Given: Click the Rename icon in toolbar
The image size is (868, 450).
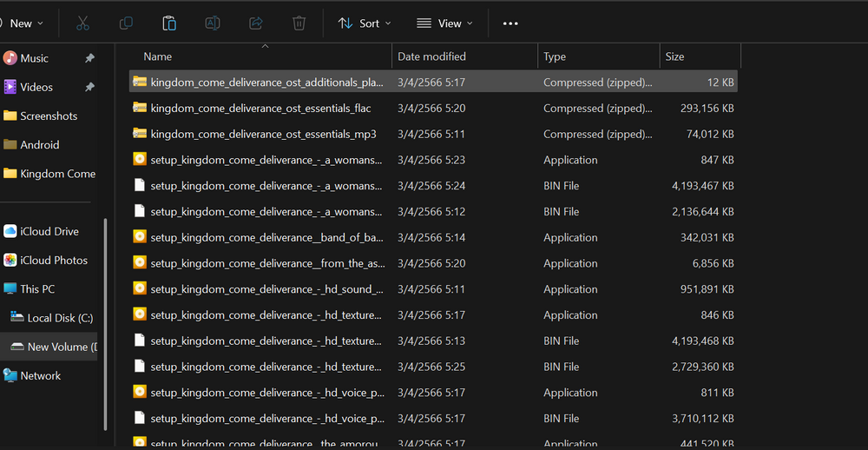Looking at the screenshot, I should click(x=213, y=23).
